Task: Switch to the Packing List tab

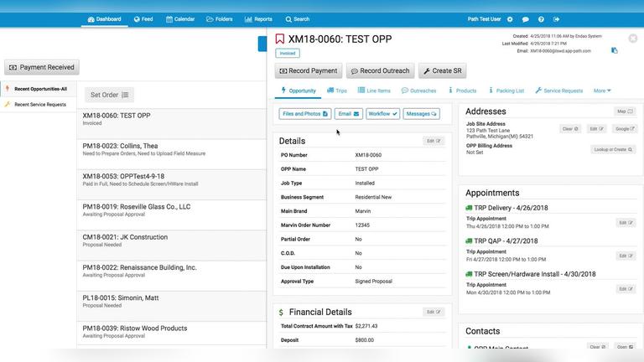Action: click(x=506, y=90)
